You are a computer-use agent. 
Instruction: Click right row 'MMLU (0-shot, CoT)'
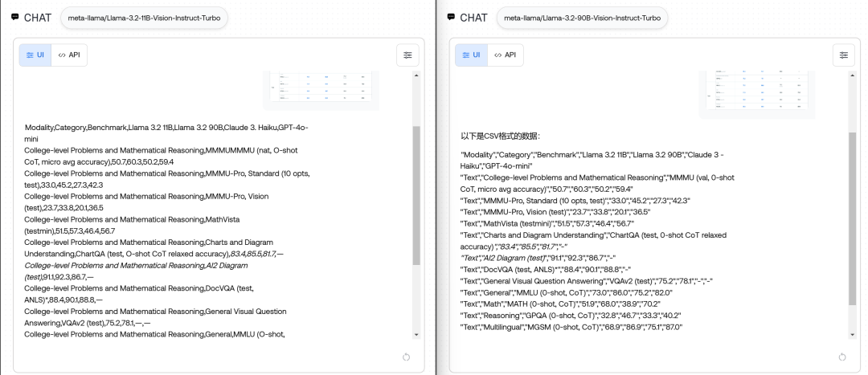click(x=567, y=292)
